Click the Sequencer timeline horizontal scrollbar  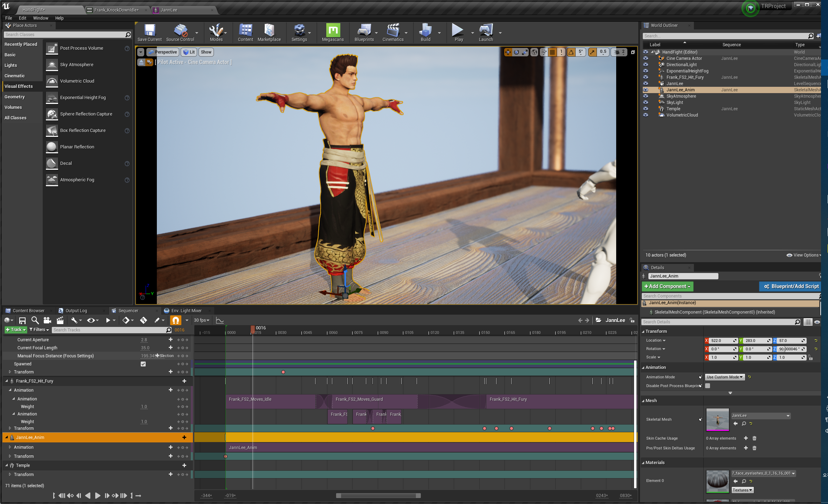[378, 496]
